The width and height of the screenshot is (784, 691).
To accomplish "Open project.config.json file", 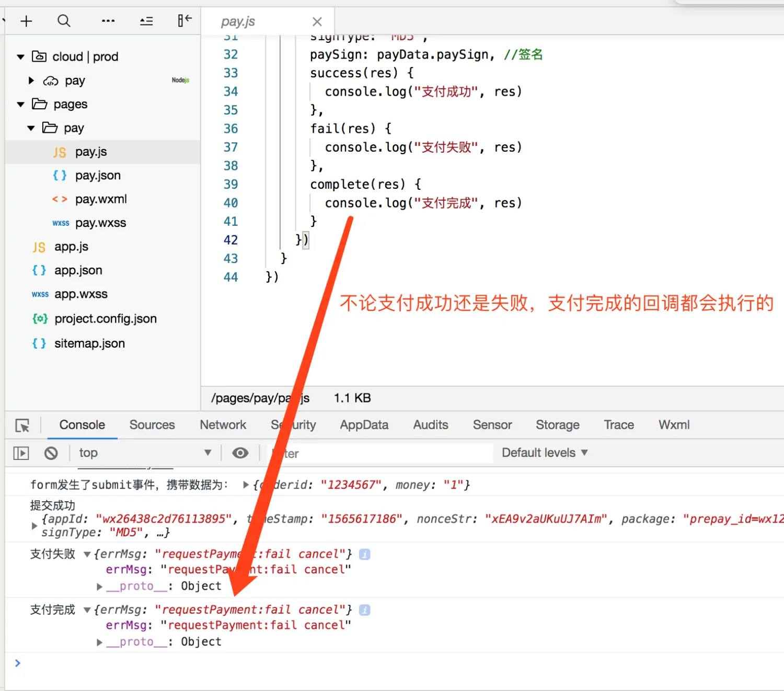I will (105, 319).
